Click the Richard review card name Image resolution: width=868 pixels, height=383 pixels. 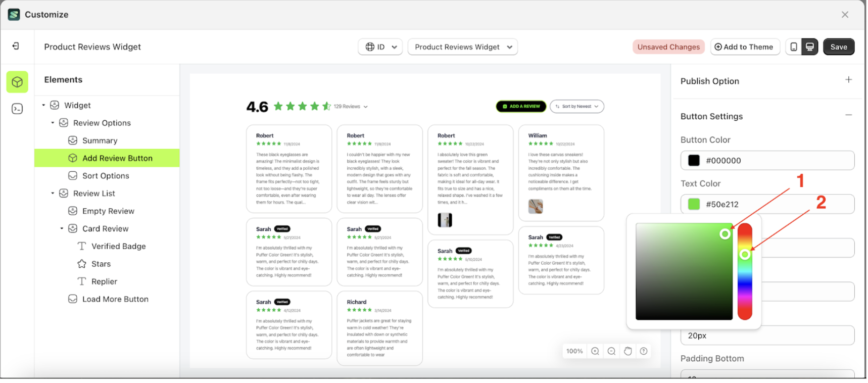click(x=357, y=302)
